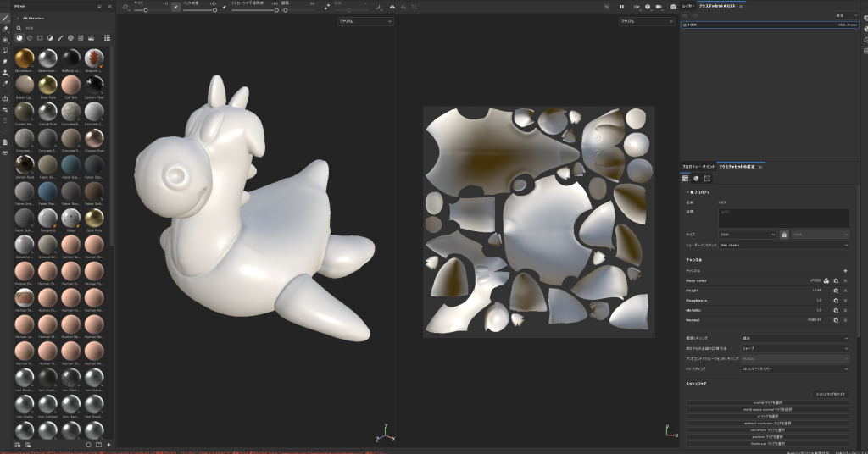Switch to the Texture Set List tab
The height and width of the screenshot is (454, 868).
click(x=717, y=6)
